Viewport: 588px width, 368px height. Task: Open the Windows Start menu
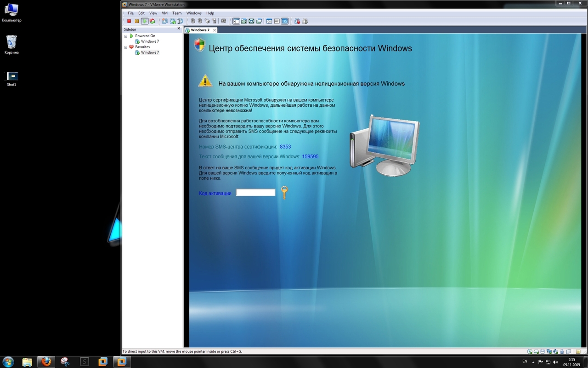point(8,362)
